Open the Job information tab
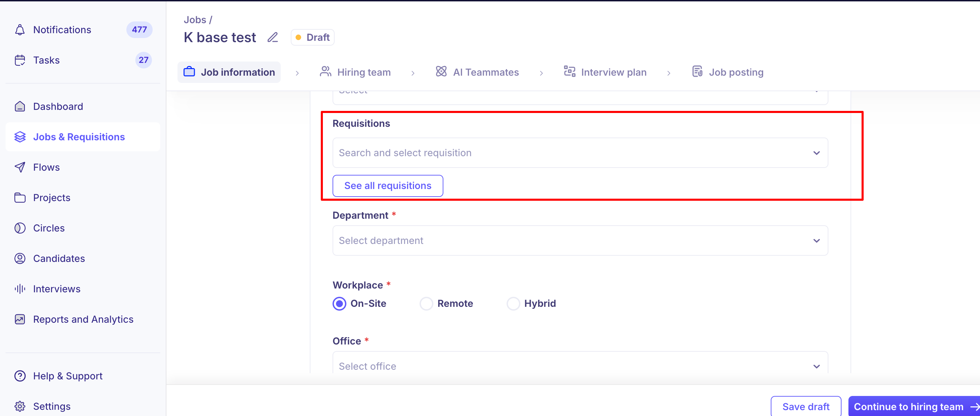 [229, 72]
